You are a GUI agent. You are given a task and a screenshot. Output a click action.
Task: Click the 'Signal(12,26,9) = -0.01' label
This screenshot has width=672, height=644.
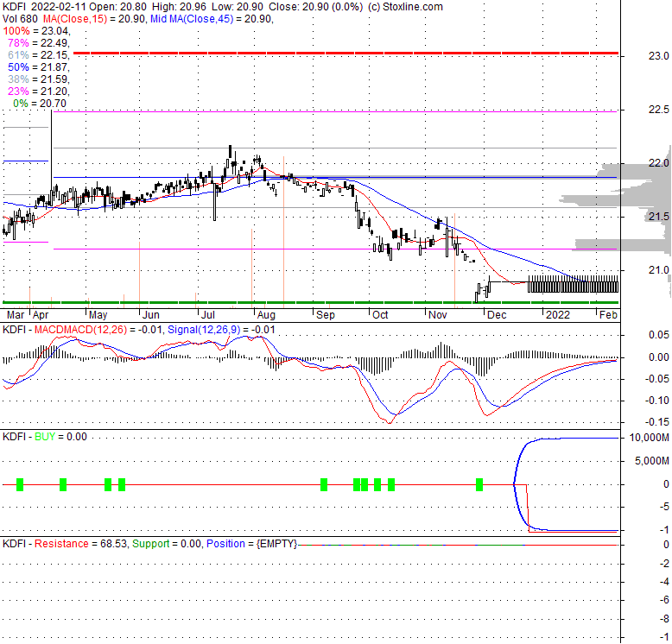click(221, 330)
